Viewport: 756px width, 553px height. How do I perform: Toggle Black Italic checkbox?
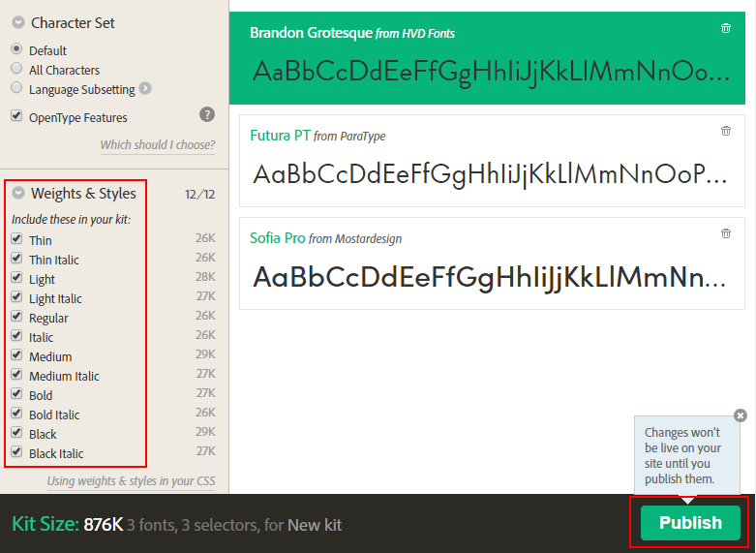16,451
